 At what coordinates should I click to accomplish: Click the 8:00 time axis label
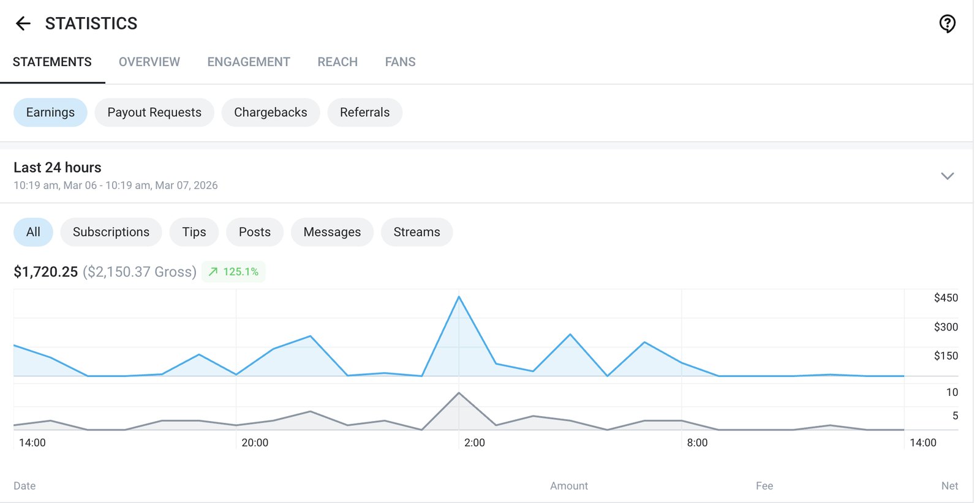[697, 442]
